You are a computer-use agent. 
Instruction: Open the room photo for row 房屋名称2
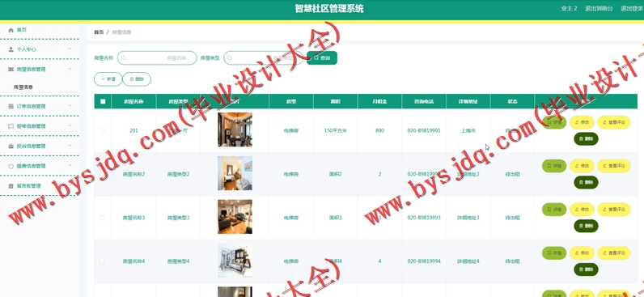pos(235,173)
